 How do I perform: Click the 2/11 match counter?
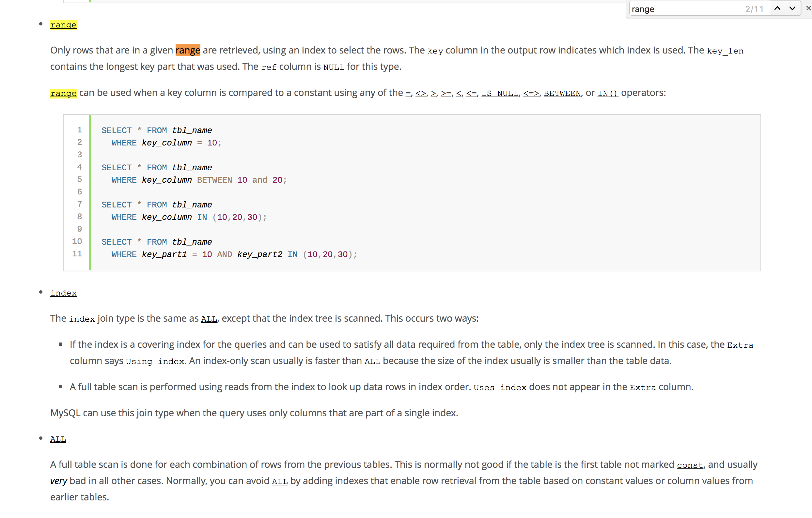[x=754, y=9]
